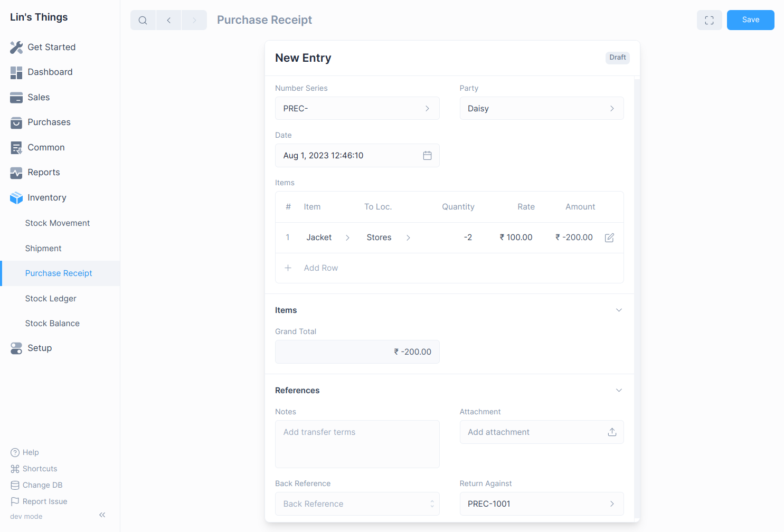Click the search magnifier icon
The height and width of the screenshot is (532, 784).
143,20
